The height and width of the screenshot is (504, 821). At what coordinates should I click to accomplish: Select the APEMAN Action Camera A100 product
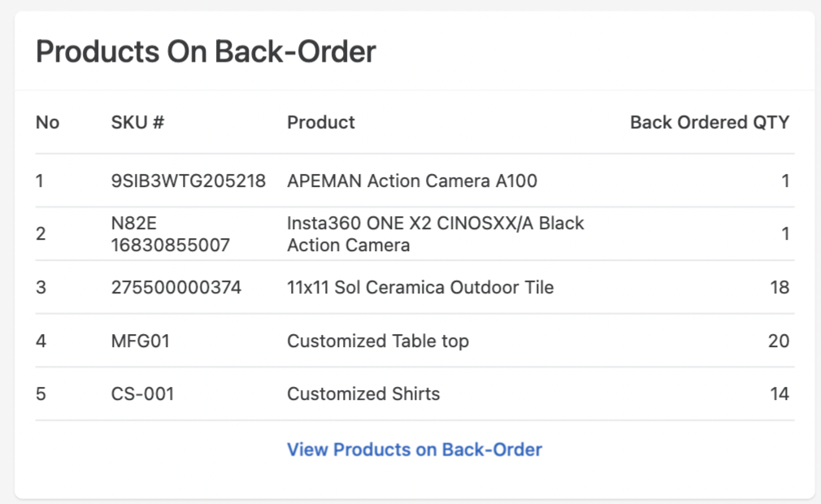coord(412,180)
